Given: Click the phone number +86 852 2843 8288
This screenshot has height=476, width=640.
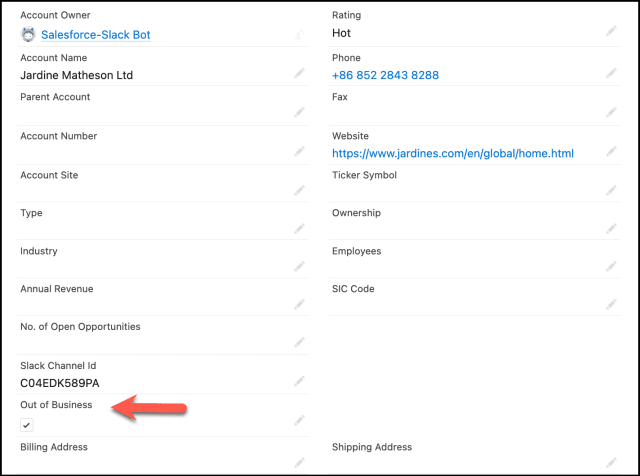Looking at the screenshot, I should tap(385, 75).
